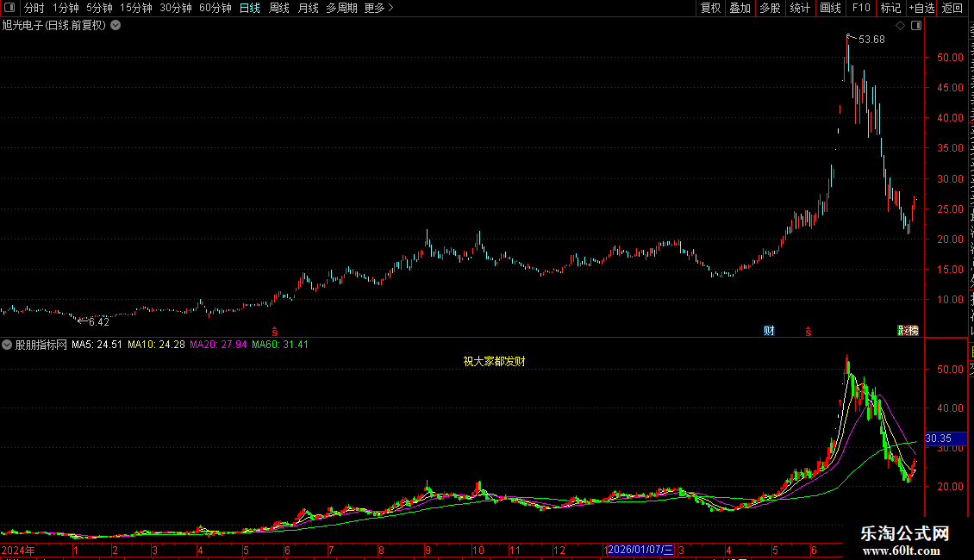The width and height of the screenshot is (974, 560).
Task: Click the MA5: 24.51 value
Action: tap(97, 345)
